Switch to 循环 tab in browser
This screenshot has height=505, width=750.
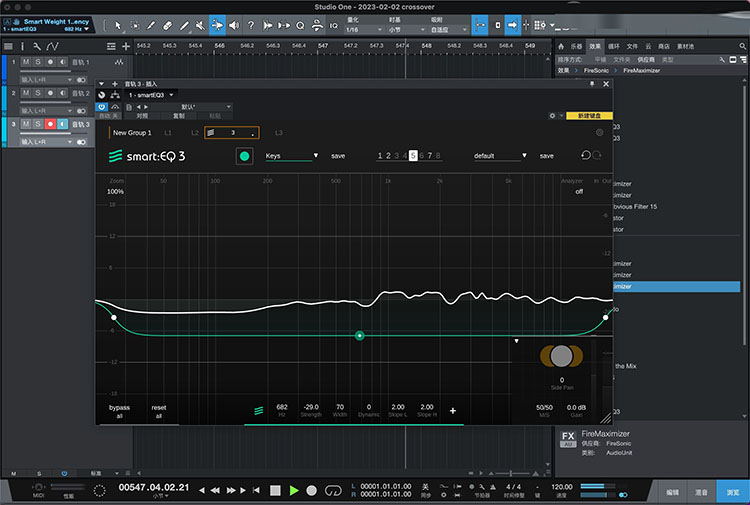click(614, 46)
